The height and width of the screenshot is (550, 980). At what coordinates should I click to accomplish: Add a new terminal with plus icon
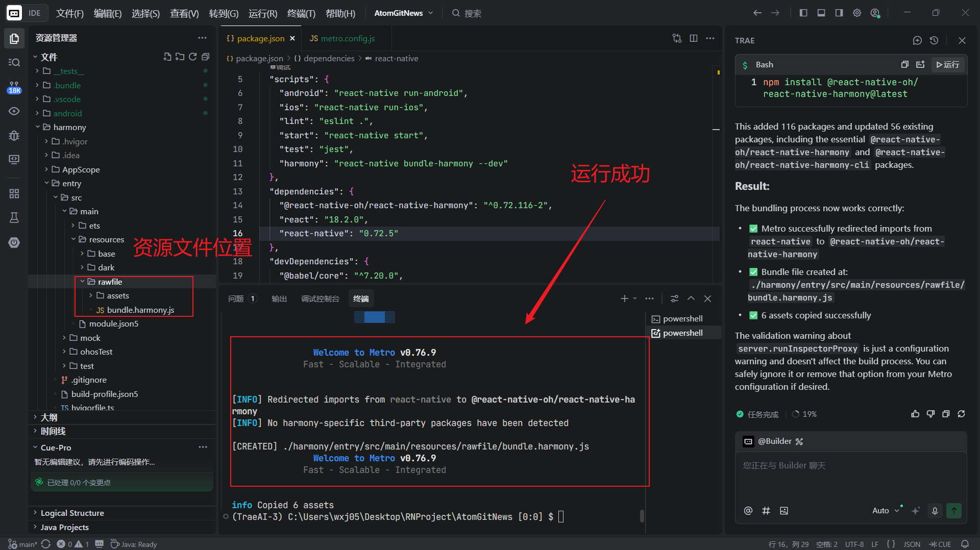point(624,298)
